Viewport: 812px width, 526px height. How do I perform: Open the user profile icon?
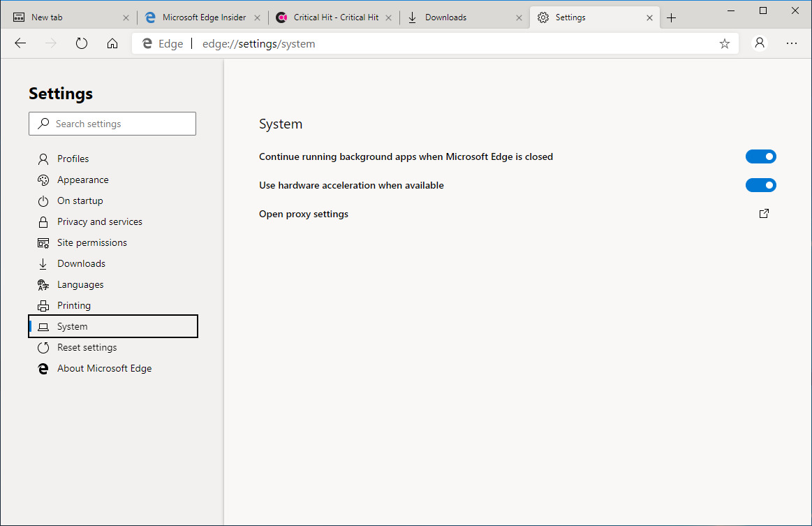pyautogui.click(x=760, y=43)
